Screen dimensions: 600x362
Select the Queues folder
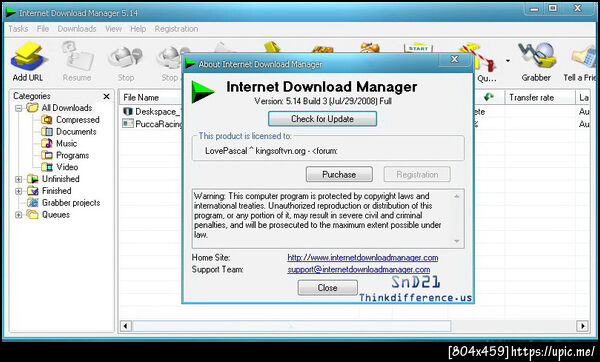[x=48, y=215]
